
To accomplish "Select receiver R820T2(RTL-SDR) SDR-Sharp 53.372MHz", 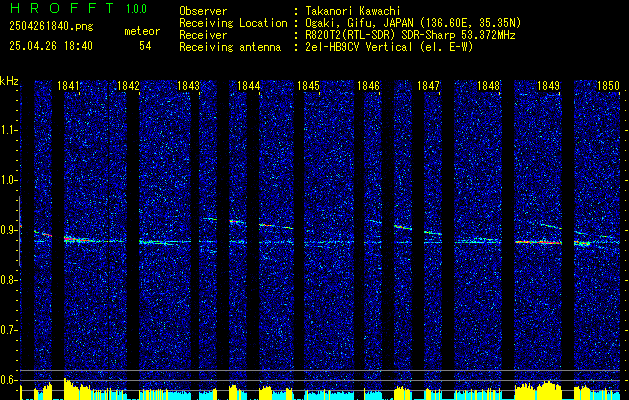I will [410, 35].
